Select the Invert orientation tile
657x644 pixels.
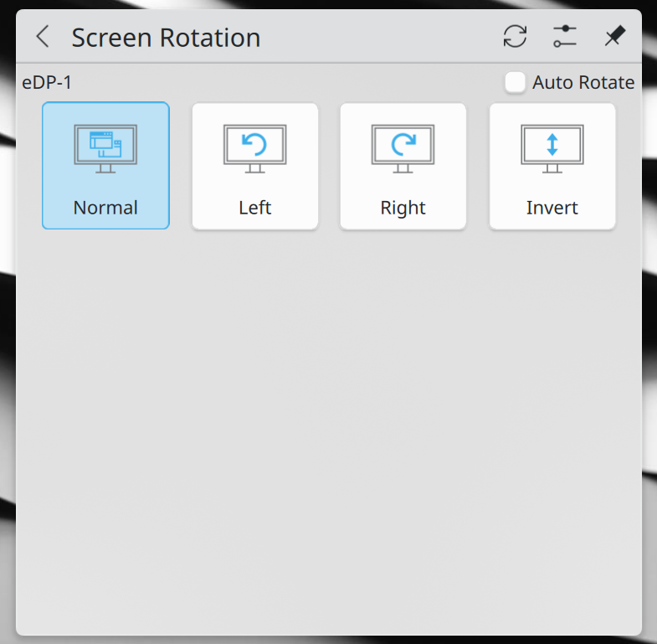[x=552, y=166]
